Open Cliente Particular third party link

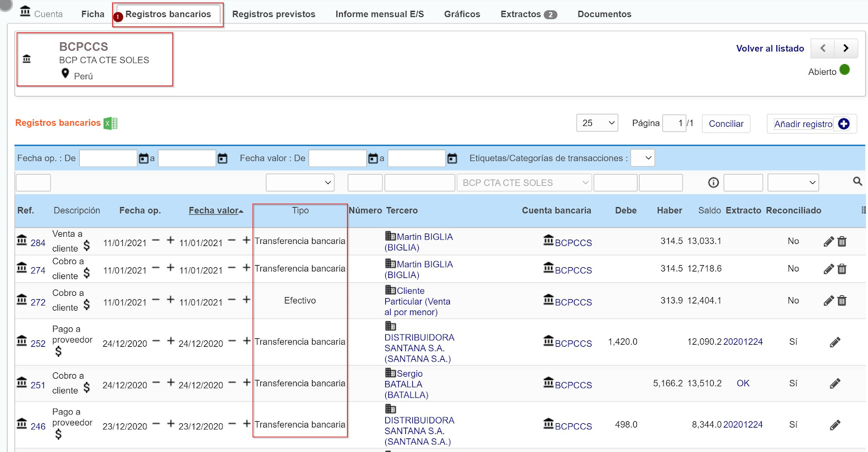[418, 301]
